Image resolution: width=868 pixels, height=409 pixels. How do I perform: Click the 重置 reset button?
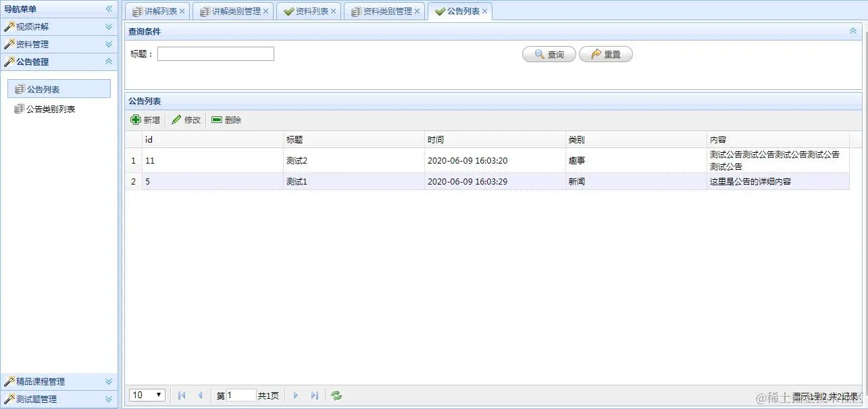click(606, 54)
